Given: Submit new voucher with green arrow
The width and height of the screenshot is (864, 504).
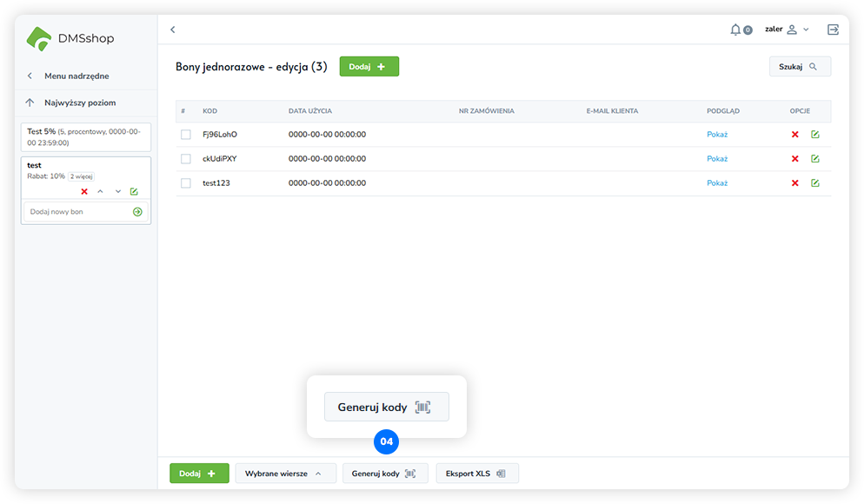Looking at the screenshot, I should click(x=137, y=212).
